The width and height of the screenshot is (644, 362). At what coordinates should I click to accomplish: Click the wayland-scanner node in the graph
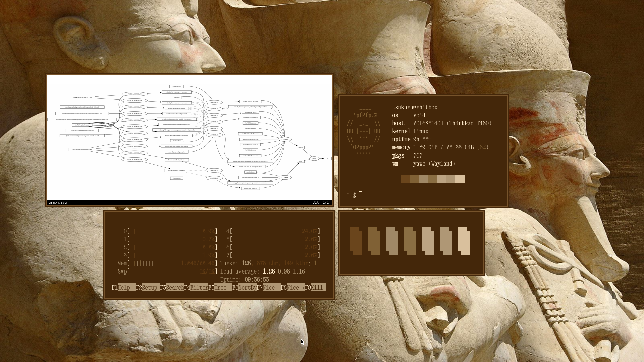click(82, 125)
